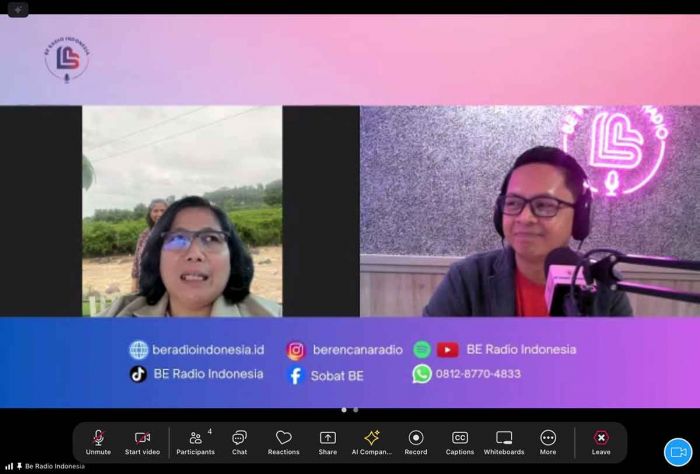
Task: Click the blue camera floating button
Action: pos(678,452)
